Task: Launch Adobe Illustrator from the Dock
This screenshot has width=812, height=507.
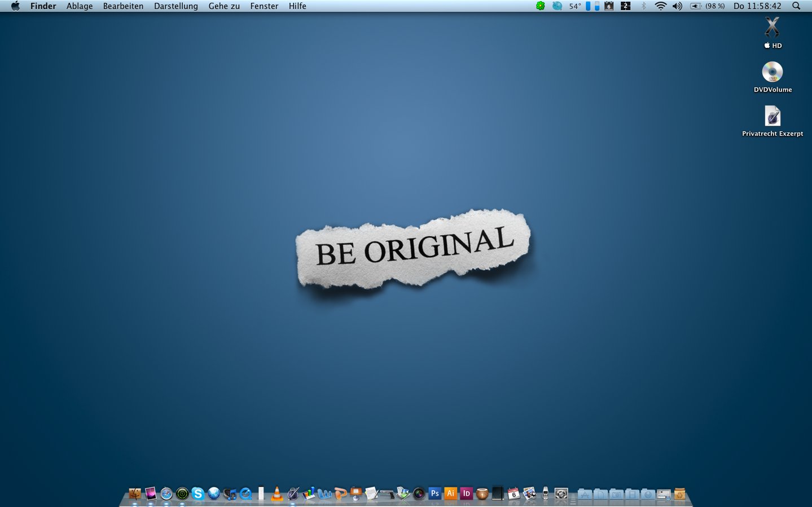Action: coord(450,493)
